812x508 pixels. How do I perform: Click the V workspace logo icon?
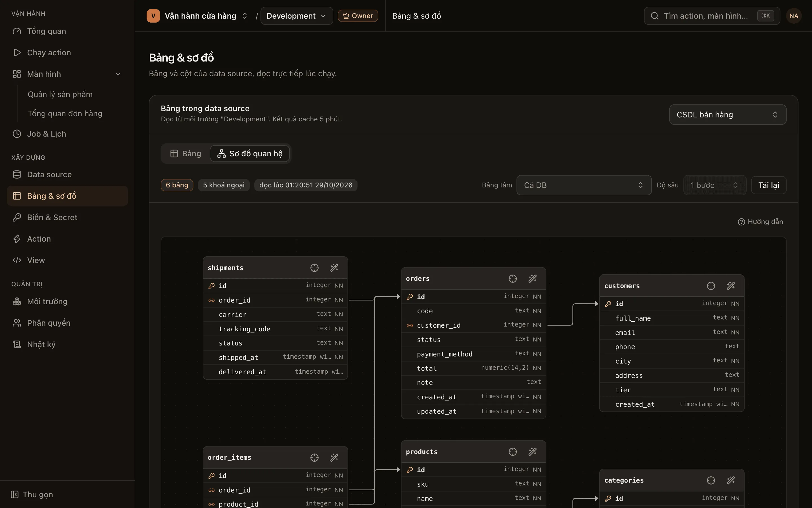pos(153,16)
